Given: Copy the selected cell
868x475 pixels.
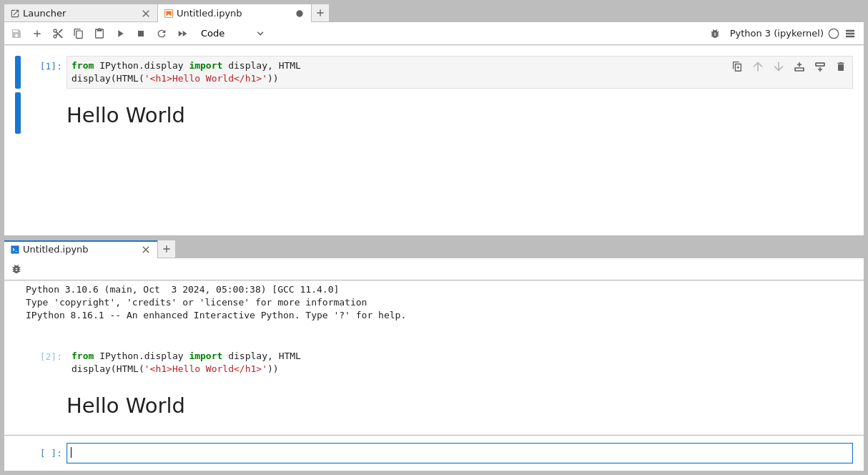Looking at the screenshot, I should pos(79,33).
